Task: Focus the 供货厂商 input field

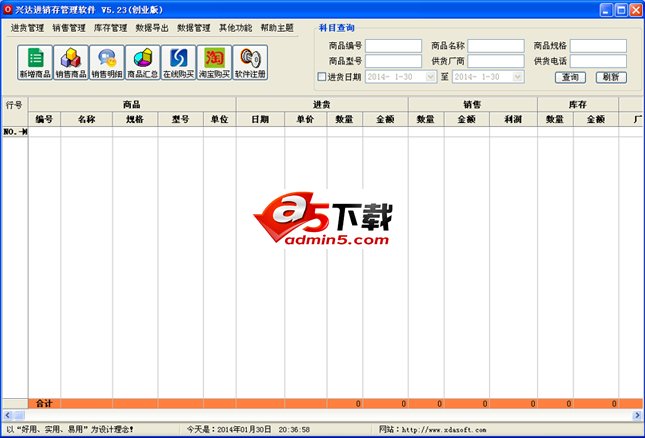Action: click(x=496, y=61)
